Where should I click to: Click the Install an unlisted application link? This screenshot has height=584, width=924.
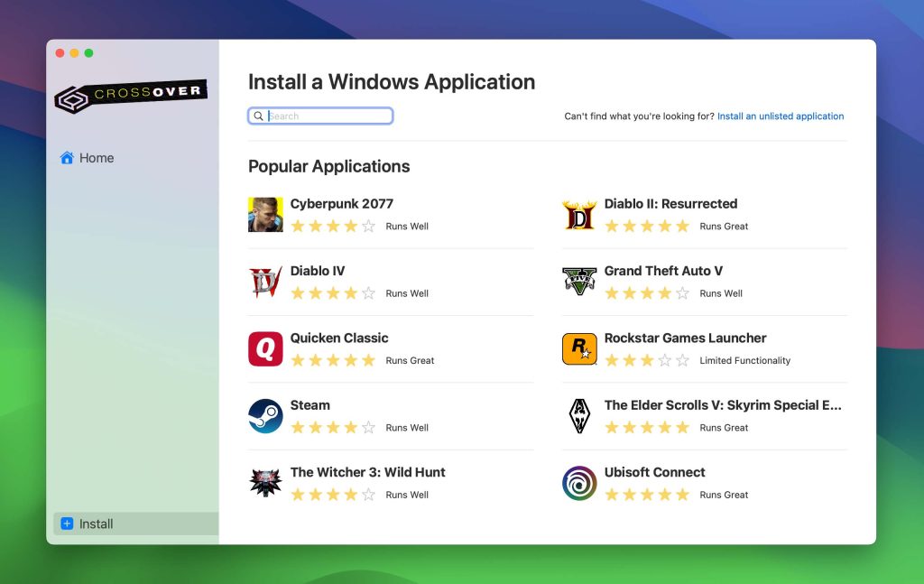781,116
